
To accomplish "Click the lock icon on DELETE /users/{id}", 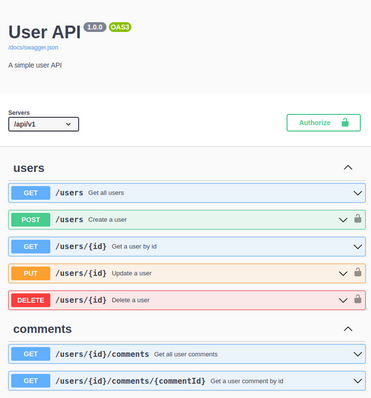I will tap(358, 299).
